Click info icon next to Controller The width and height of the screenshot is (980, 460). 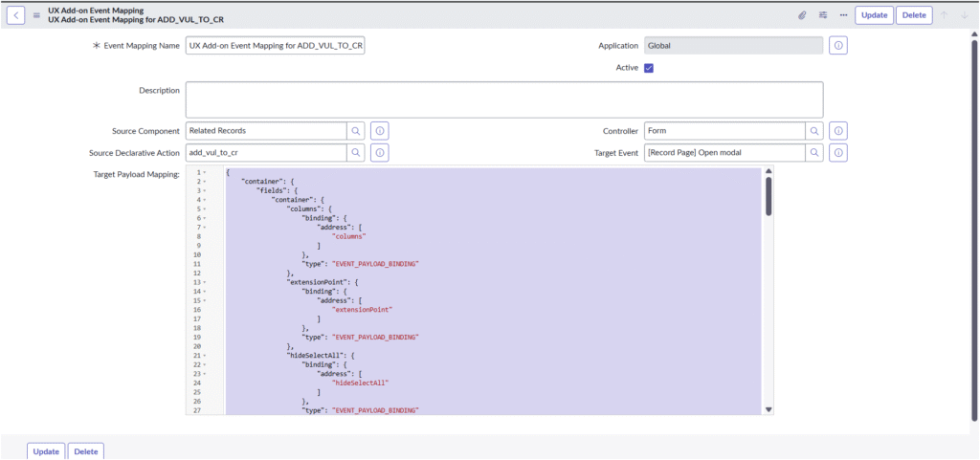point(838,130)
